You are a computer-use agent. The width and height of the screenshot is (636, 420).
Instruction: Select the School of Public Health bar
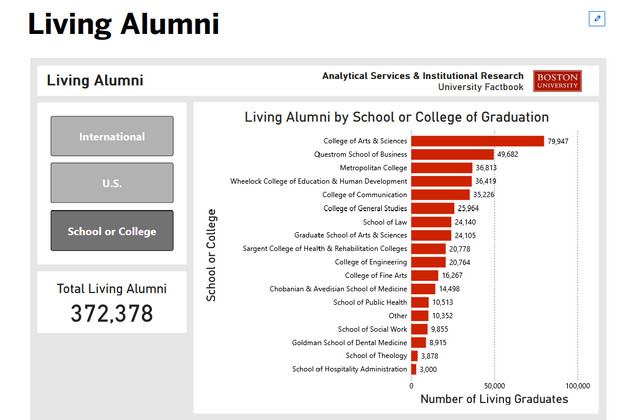420,302
